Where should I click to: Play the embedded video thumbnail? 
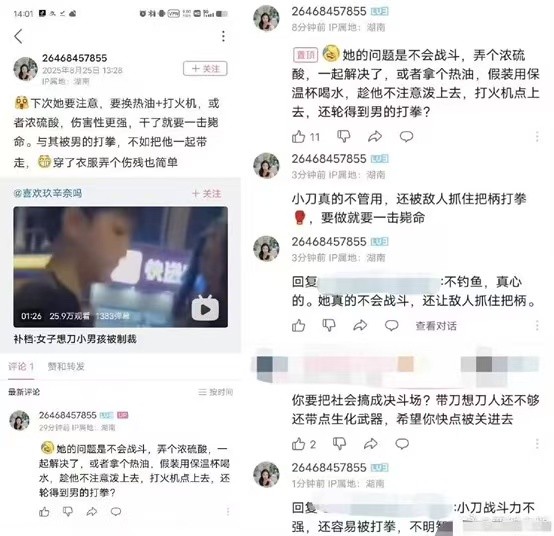click(120, 267)
